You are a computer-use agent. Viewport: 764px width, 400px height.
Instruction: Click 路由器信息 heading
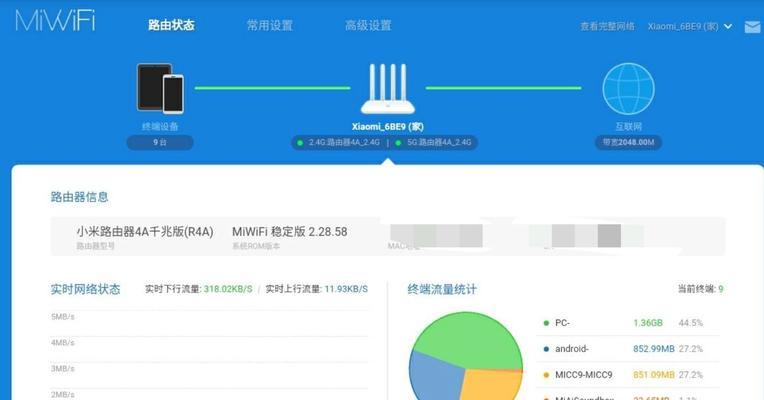[x=79, y=197]
